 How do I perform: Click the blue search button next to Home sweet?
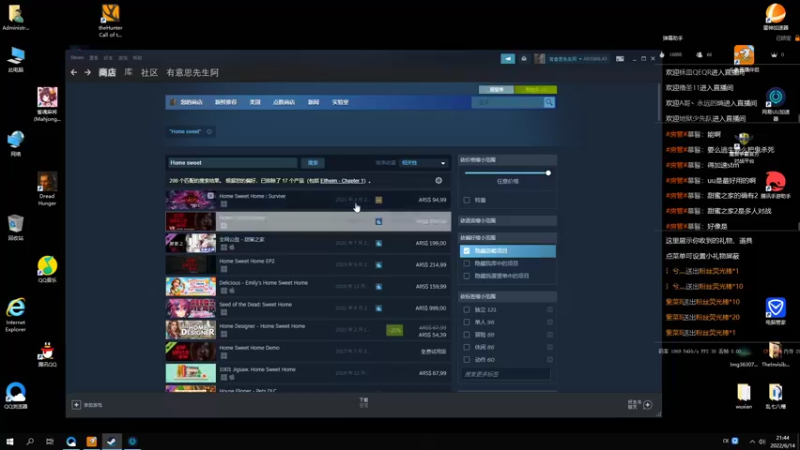pyautogui.click(x=313, y=163)
